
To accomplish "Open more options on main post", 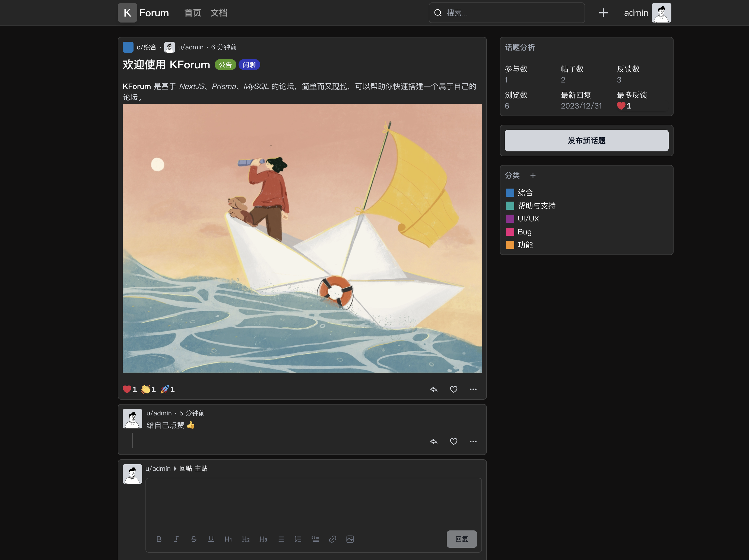I will coord(473,389).
